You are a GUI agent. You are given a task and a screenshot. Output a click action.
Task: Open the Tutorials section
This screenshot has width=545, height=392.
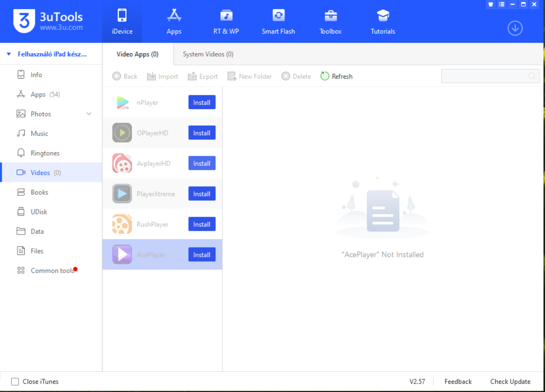pyautogui.click(x=383, y=21)
